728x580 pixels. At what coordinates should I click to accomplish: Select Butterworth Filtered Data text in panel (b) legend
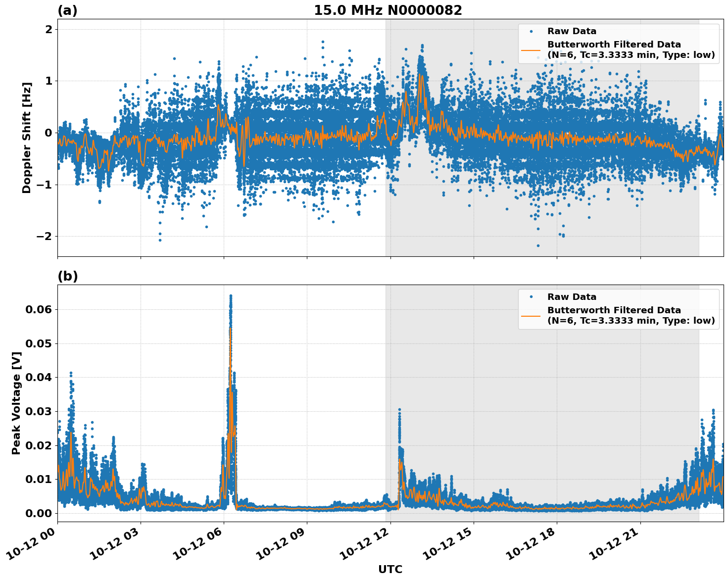click(x=614, y=310)
